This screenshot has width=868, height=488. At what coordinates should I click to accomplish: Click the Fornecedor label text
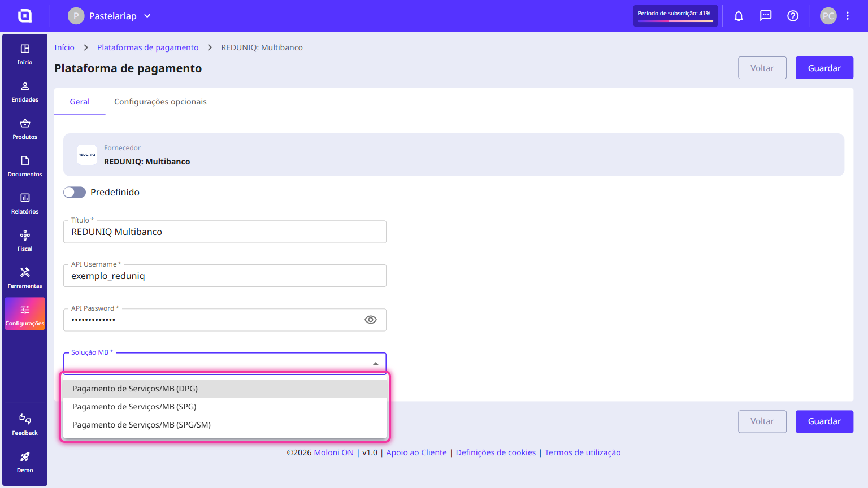[122, 148]
